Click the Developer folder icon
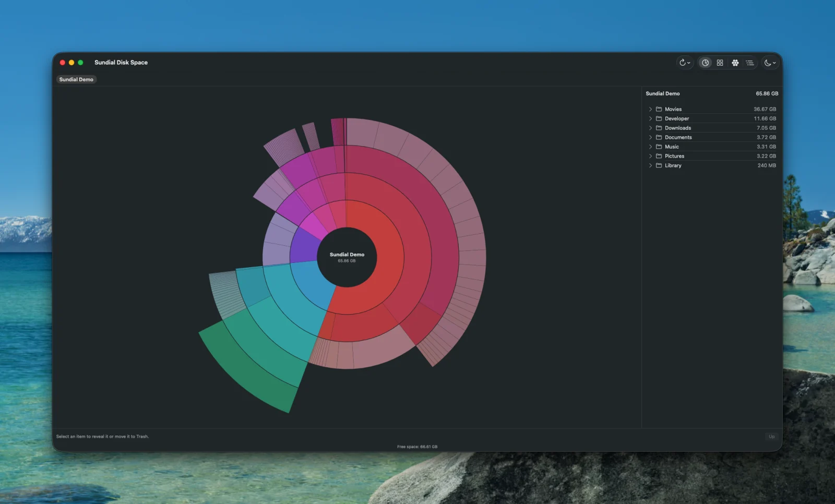The height and width of the screenshot is (504, 835). tap(659, 118)
